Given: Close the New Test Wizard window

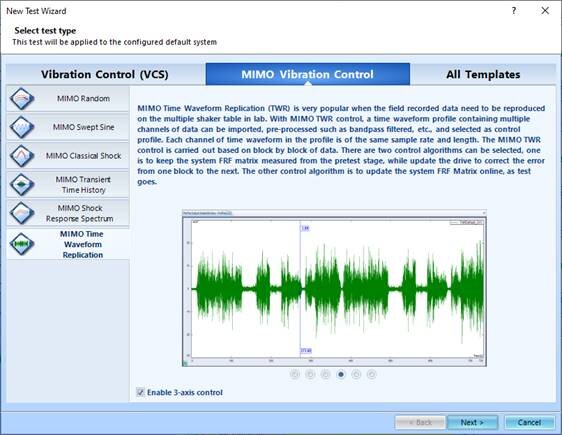Looking at the screenshot, I should (x=545, y=11).
